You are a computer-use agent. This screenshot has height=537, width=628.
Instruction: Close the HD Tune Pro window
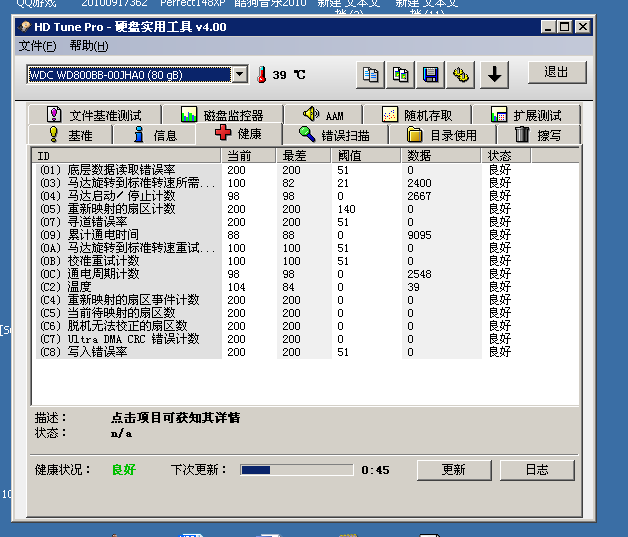[x=583, y=27]
